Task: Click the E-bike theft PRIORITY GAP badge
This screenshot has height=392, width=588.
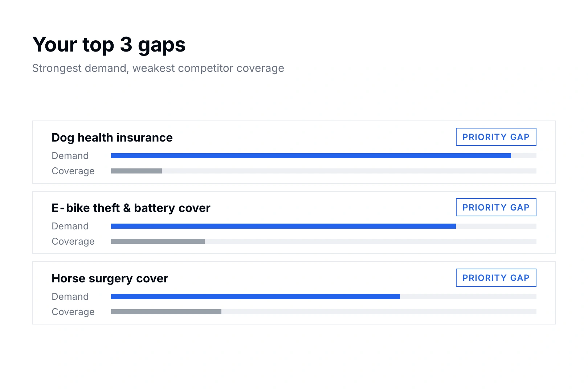Action: [496, 207]
